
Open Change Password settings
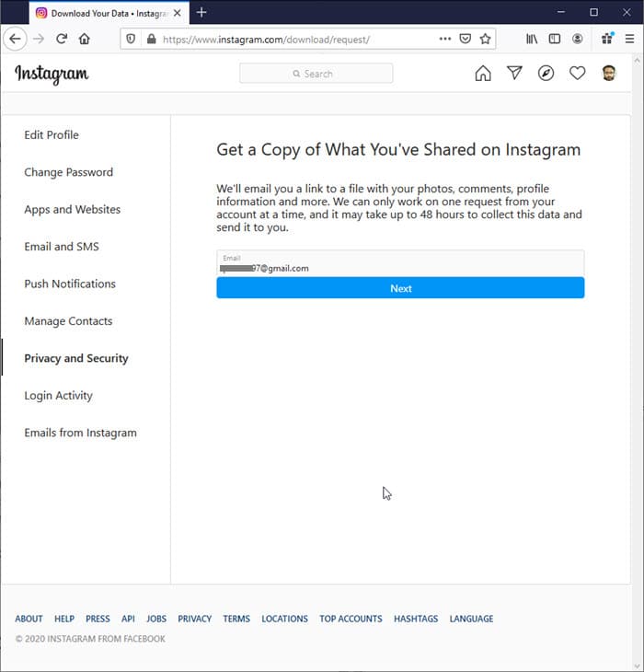[x=68, y=172]
